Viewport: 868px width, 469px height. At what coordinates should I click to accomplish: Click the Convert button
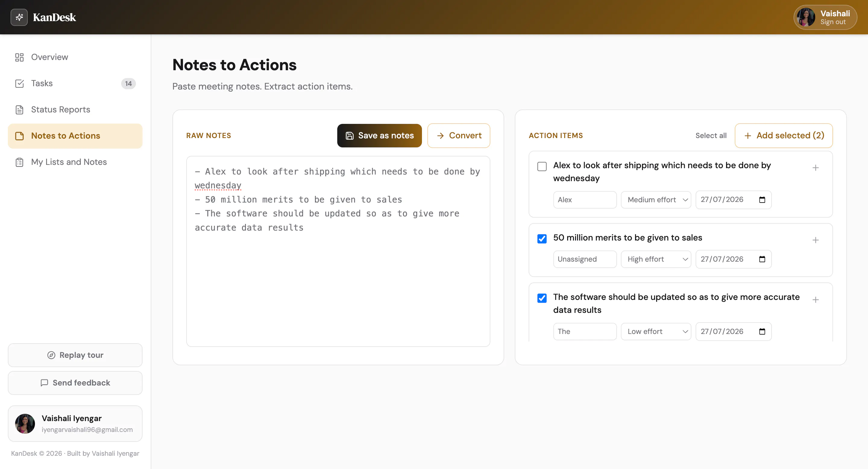click(459, 136)
